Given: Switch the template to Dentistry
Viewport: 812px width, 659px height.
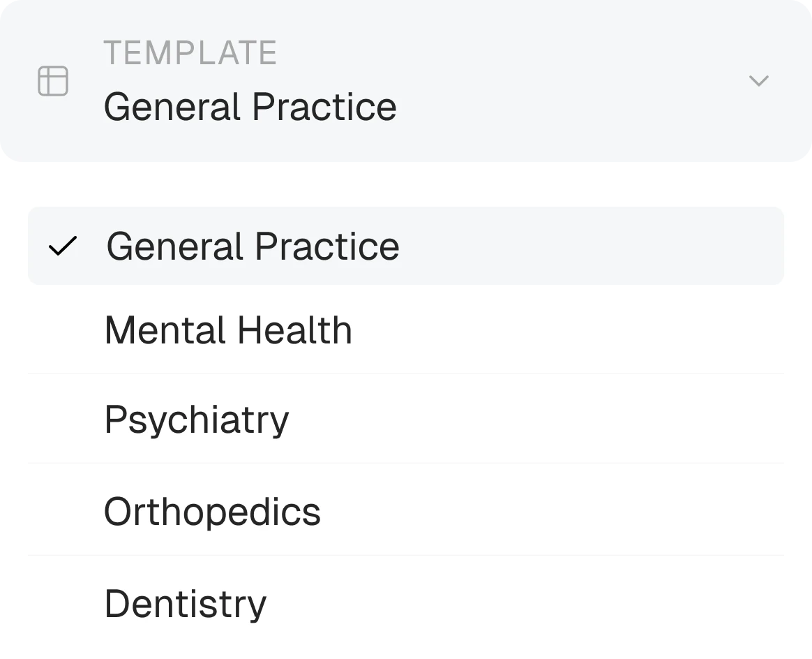Looking at the screenshot, I should [406, 603].
